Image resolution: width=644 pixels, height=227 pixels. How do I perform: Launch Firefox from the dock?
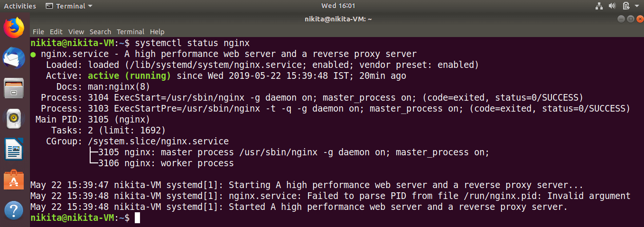tap(14, 28)
